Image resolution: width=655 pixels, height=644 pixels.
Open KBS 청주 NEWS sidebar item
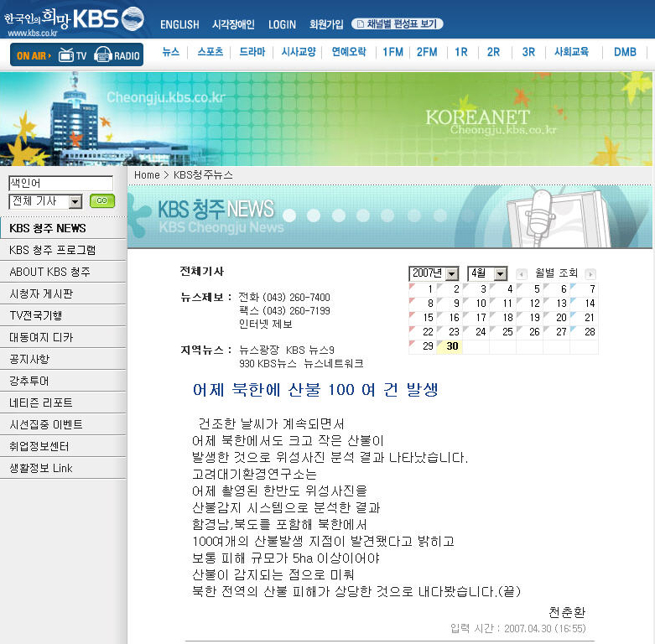coord(63,228)
